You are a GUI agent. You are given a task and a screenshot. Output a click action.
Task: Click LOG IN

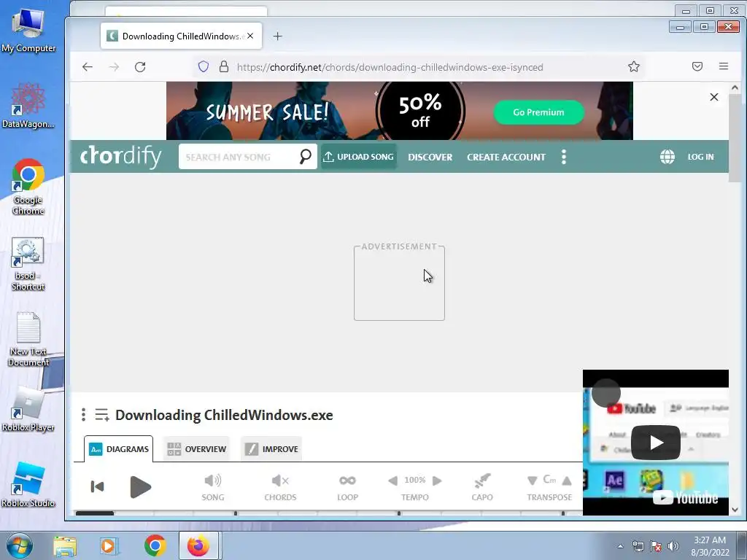700,157
